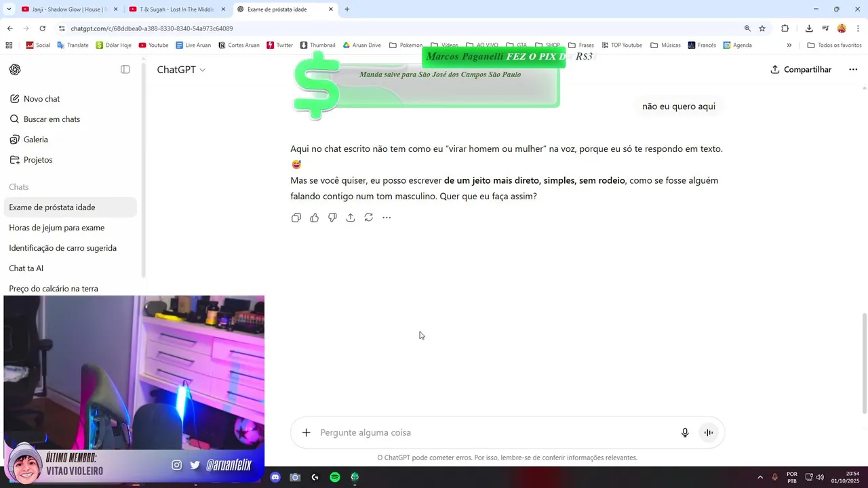Collapse the sidebar with the panel toggle icon
Image resolution: width=868 pixels, height=488 pixels.
tap(125, 70)
